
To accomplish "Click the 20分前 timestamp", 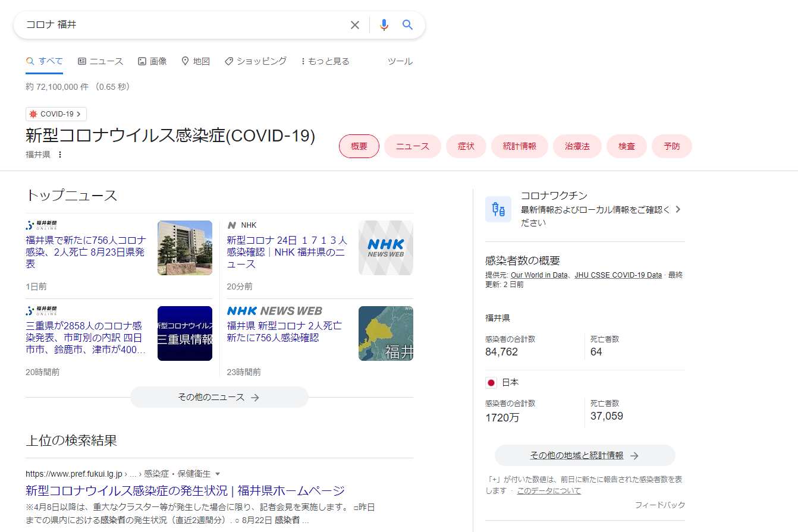I will click(x=240, y=287).
